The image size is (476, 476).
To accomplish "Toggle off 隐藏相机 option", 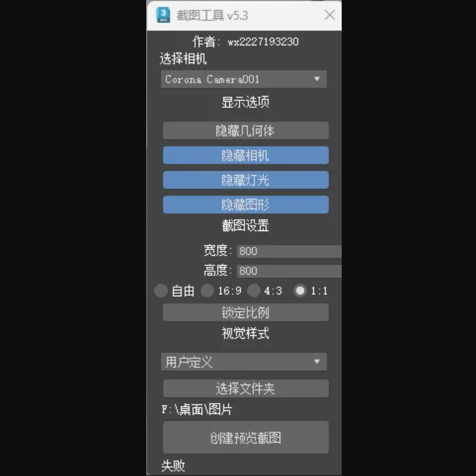I will pyautogui.click(x=246, y=155).
